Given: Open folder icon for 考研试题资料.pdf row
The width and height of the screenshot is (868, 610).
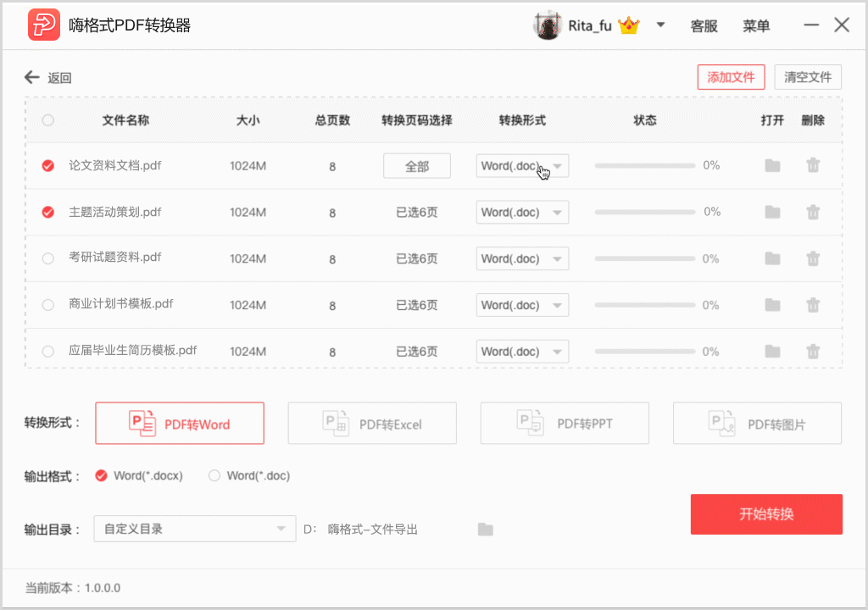Looking at the screenshot, I should coord(772,258).
